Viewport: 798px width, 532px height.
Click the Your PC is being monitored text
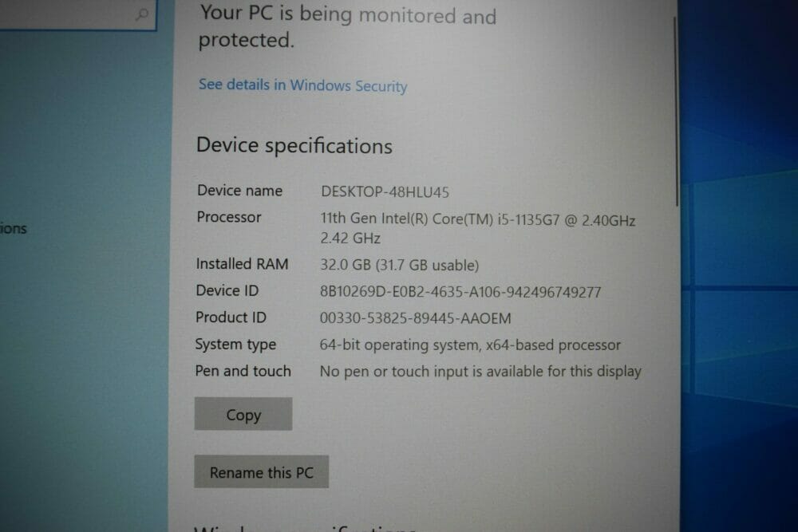click(348, 27)
